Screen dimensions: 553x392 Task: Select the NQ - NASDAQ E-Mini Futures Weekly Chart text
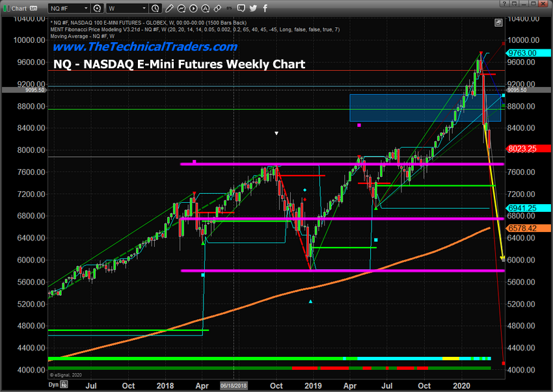(179, 64)
